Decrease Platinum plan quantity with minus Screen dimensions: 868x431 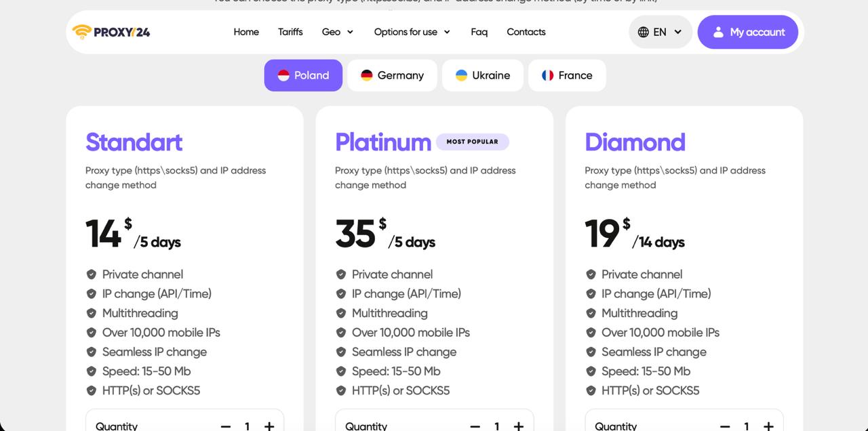click(475, 426)
